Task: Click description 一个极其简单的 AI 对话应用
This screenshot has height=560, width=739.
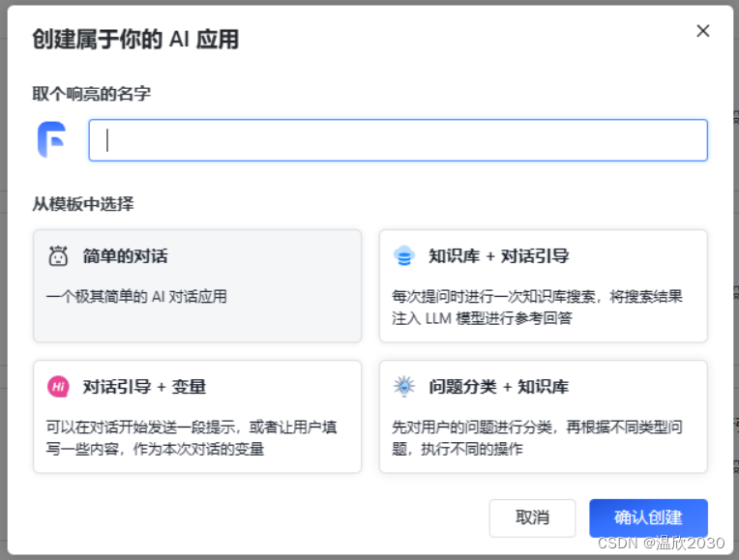Action: point(136,297)
